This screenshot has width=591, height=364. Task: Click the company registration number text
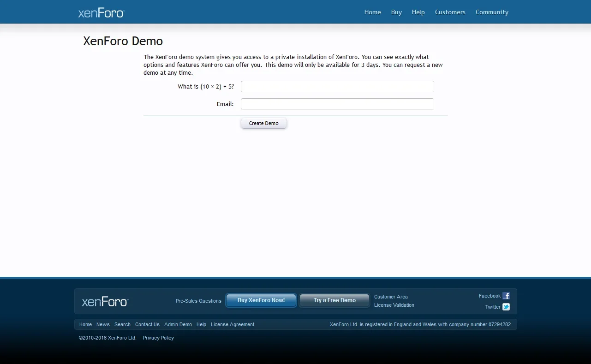(x=421, y=324)
